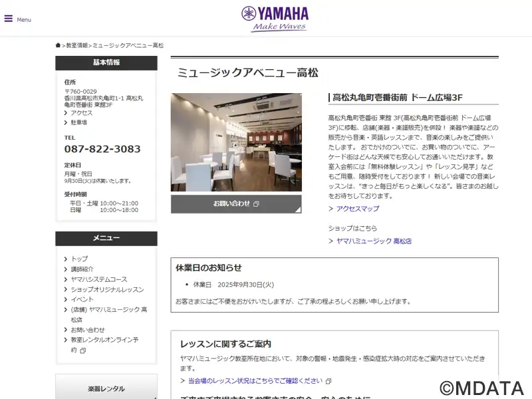This screenshot has width=532, height=399.
Task: Select トップ in the side menu
Action: tap(79, 259)
